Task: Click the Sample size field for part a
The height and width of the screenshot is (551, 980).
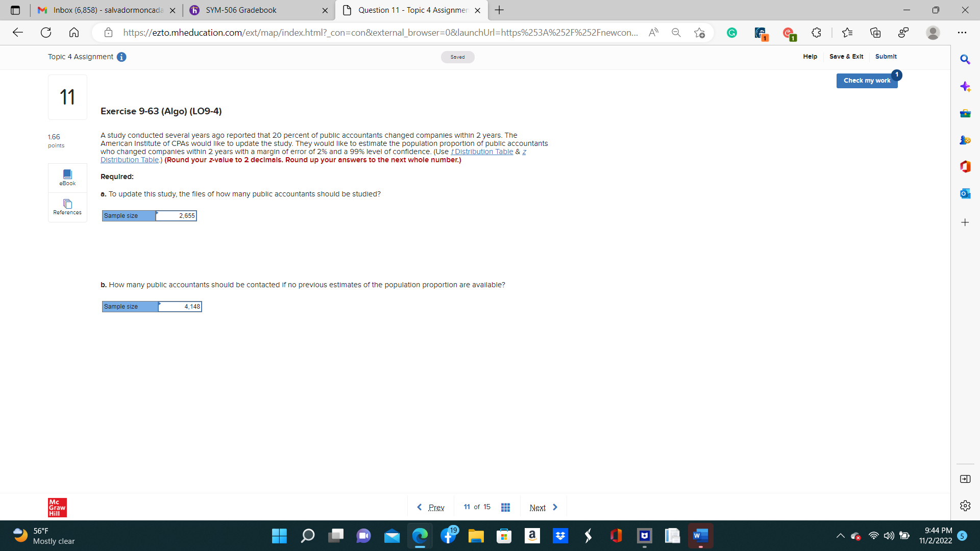Action: pos(176,216)
